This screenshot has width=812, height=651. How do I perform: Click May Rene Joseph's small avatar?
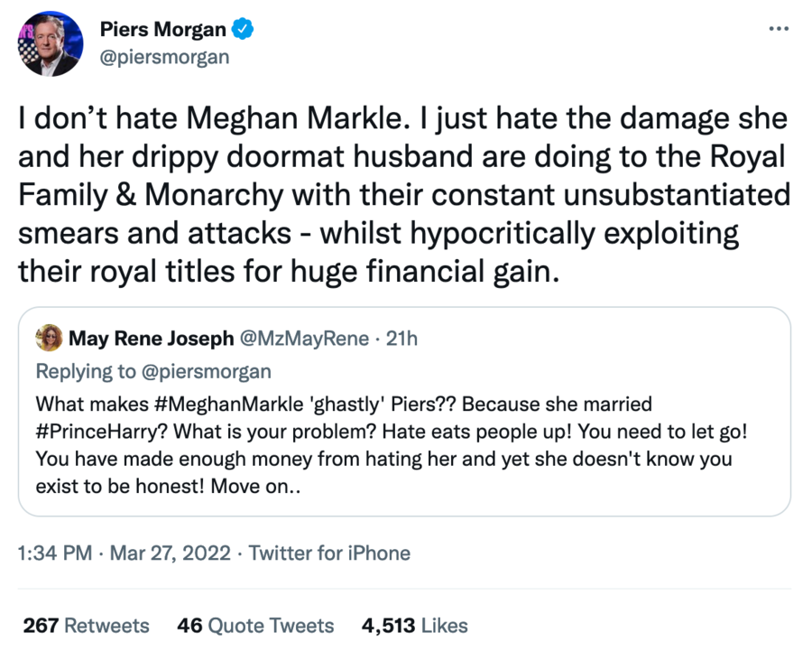[x=49, y=339]
